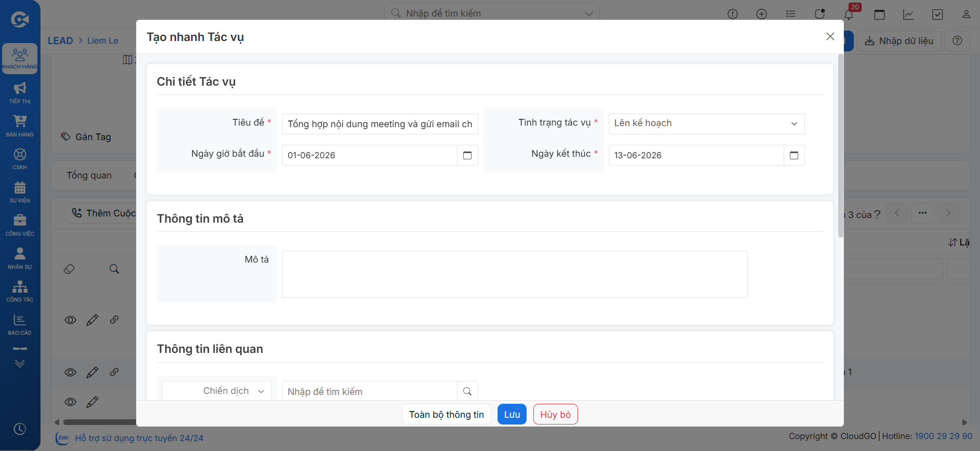The image size is (980, 451).
Task: Click the link icon in second row
Action: click(x=114, y=372)
